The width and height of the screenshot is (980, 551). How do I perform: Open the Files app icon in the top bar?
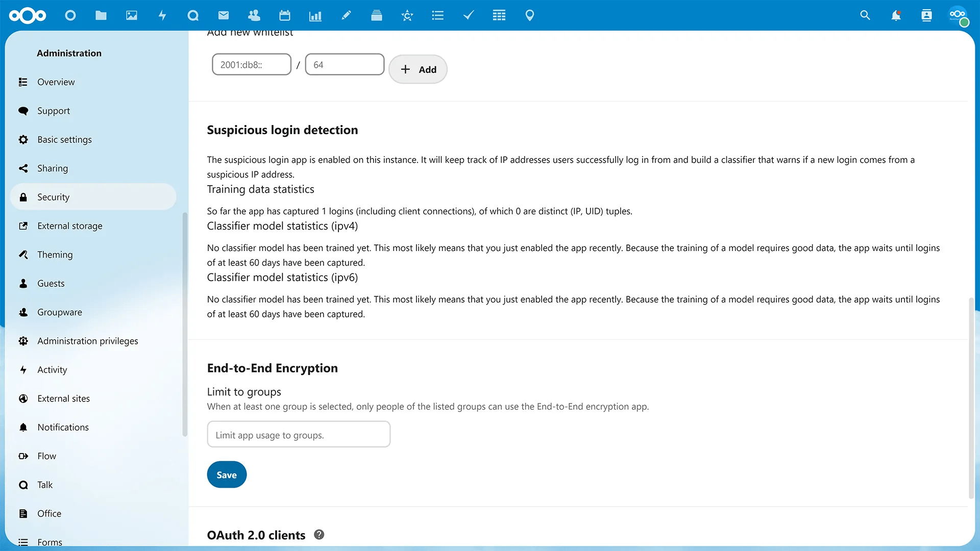101,15
